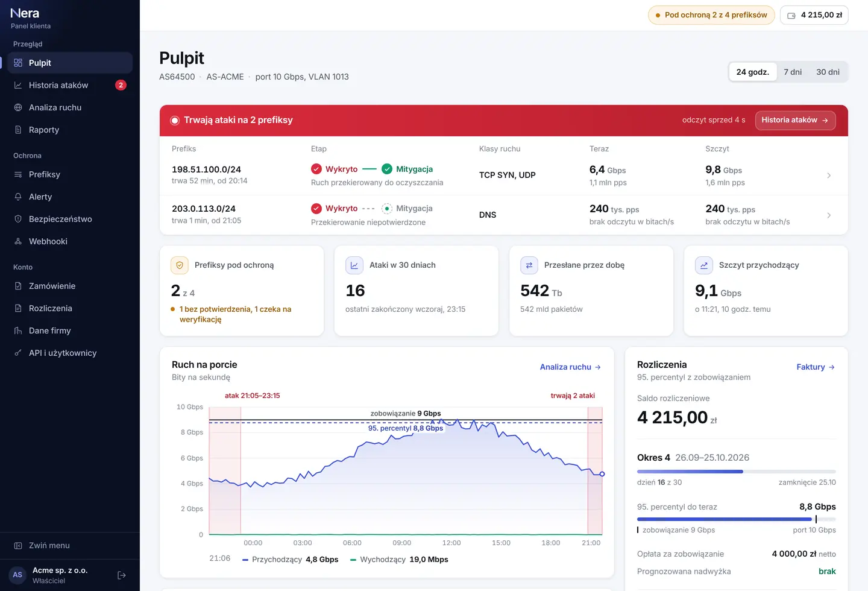
Task: Expand the 198.51.100.0/24 row chevron
Action: point(829,175)
